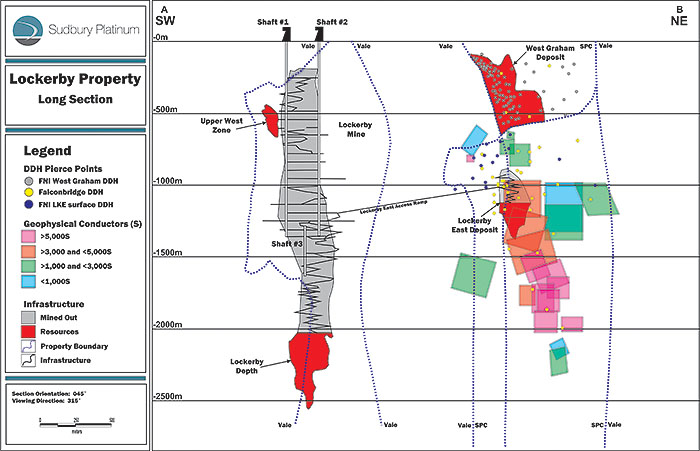Image resolution: width=700 pixels, height=451 pixels.
Task: Click the Lockerby Property title
Action: tap(75, 79)
